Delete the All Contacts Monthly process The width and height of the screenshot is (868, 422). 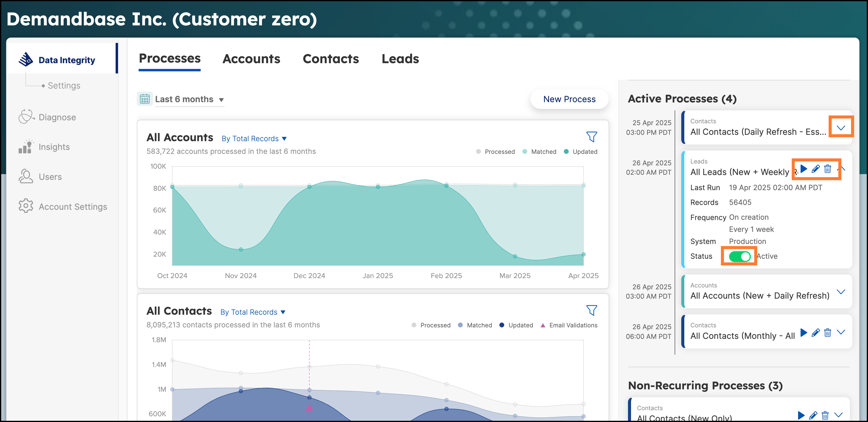tap(827, 333)
